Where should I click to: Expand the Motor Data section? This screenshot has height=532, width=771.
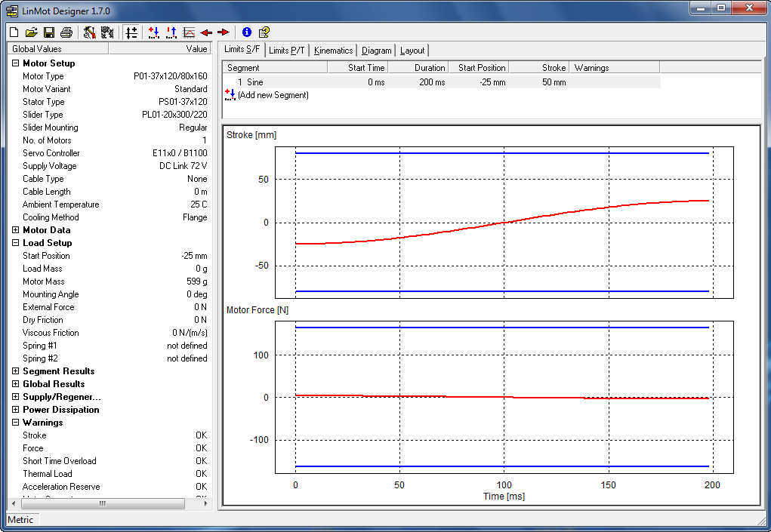pos(15,230)
